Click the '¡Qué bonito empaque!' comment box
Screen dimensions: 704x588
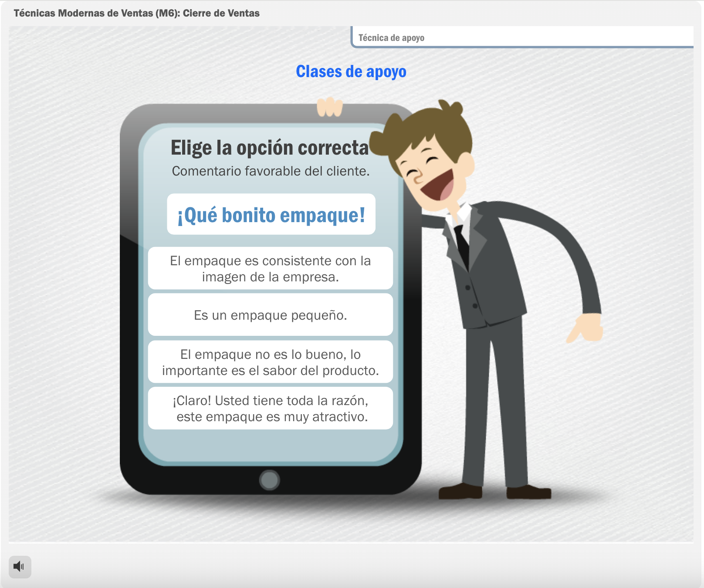[x=271, y=215]
